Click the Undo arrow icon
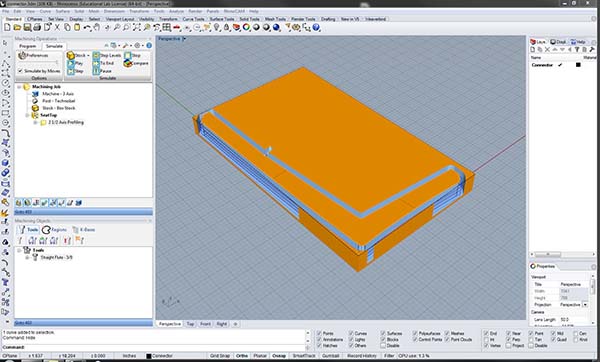Screen dimensions: 600x362 coord(87,27)
